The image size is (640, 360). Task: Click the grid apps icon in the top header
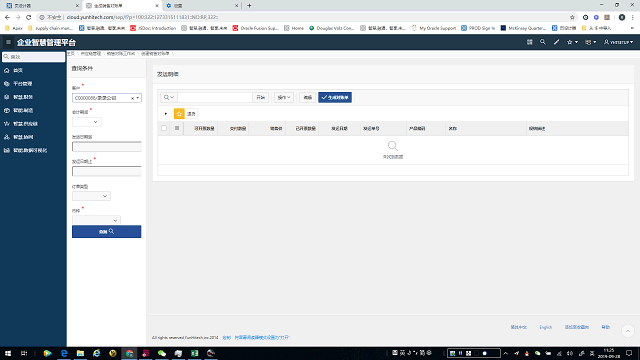click(x=529, y=42)
